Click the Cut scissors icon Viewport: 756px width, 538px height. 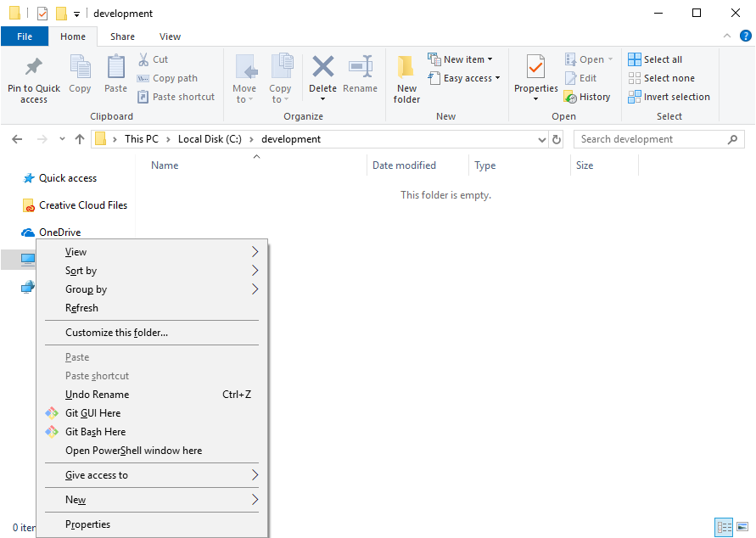point(143,59)
